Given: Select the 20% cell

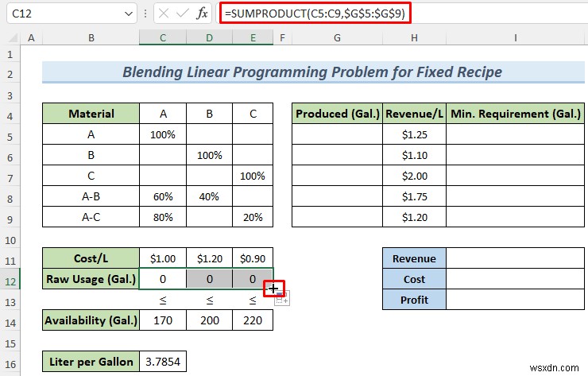Looking at the screenshot, I should 253,217.
